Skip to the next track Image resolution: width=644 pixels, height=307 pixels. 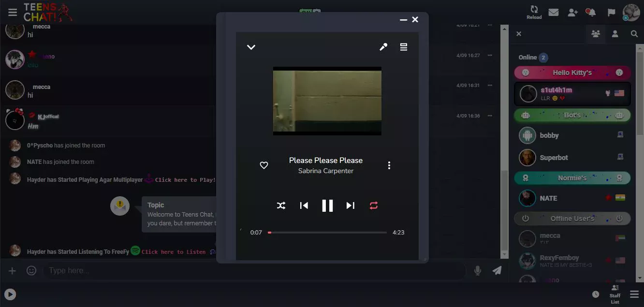point(351,205)
